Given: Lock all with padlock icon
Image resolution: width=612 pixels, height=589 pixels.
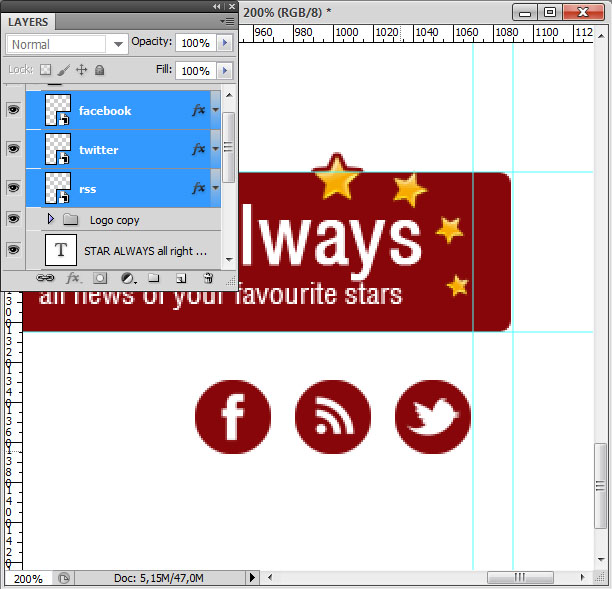Looking at the screenshot, I should click(x=100, y=70).
